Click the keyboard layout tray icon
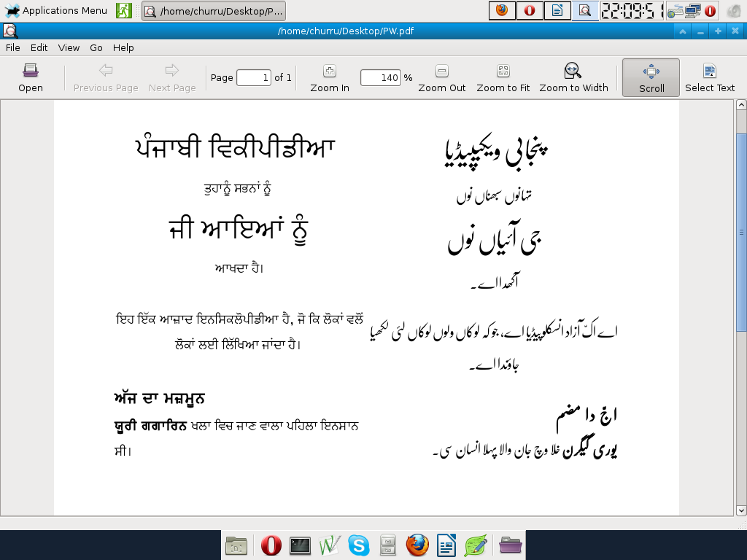This screenshot has height=560, width=747. coord(674,11)
